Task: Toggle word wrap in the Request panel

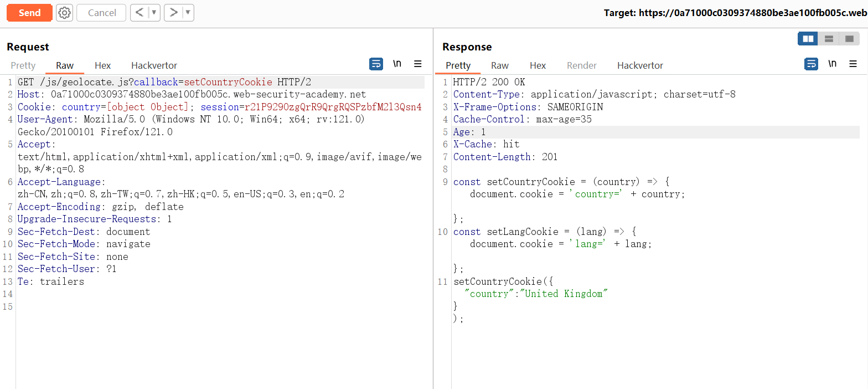Action: point(376,64)
